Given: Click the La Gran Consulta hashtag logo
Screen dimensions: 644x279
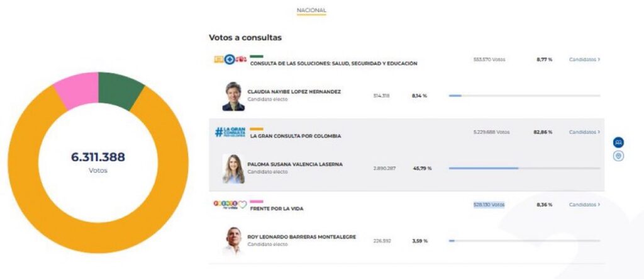Looking at the screenshot, I should [227, 132].
